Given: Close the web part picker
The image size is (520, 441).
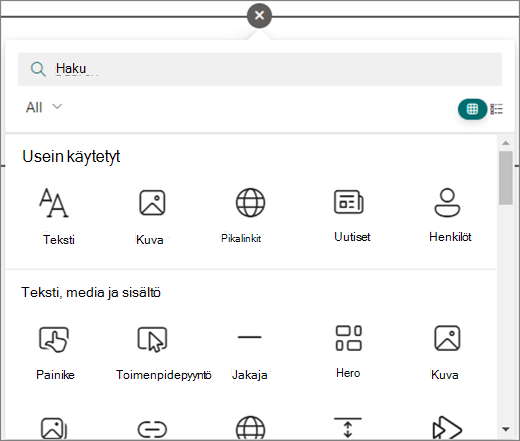Looking at the screenshot, I should coord(259,15).
